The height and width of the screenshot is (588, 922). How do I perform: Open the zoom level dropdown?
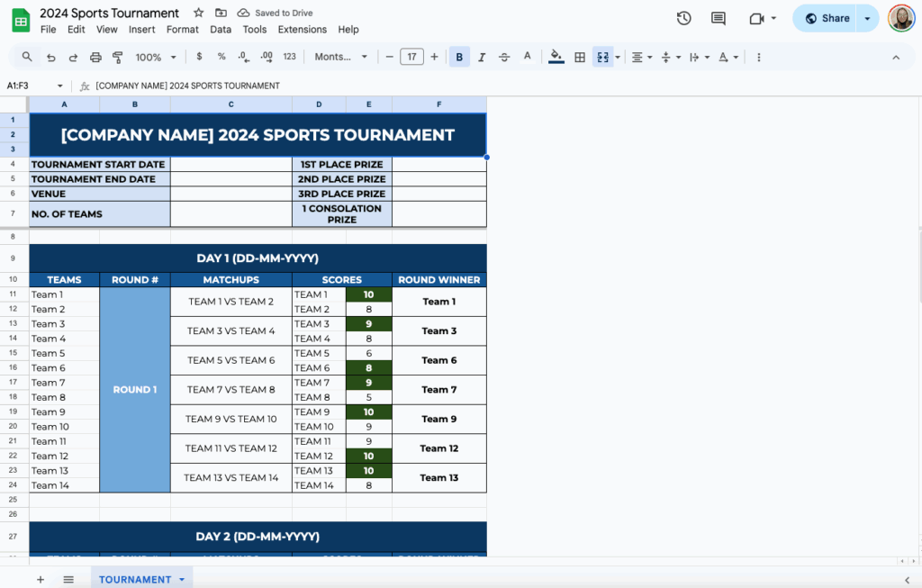pos(155,56)
